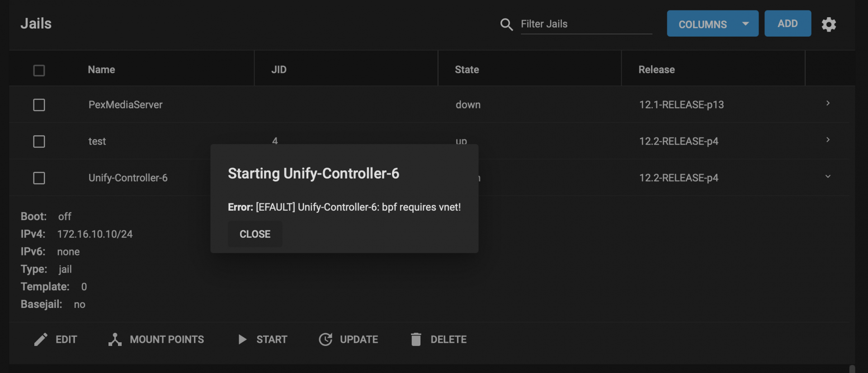Click the Delete trash icon
This screenshot has width=868, height=373.
pos(416,339)
